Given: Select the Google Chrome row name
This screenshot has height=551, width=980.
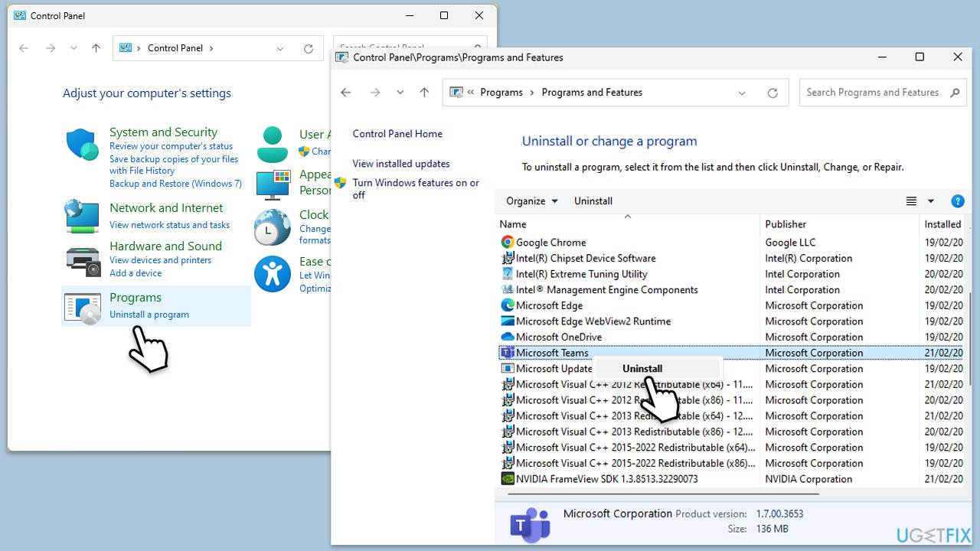Looking at the screenshot, I should point(551,243).
